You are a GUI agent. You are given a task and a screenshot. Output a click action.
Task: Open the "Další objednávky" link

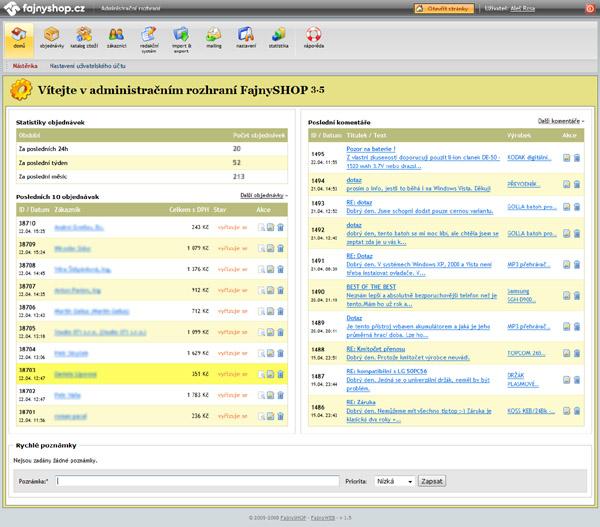264,196
